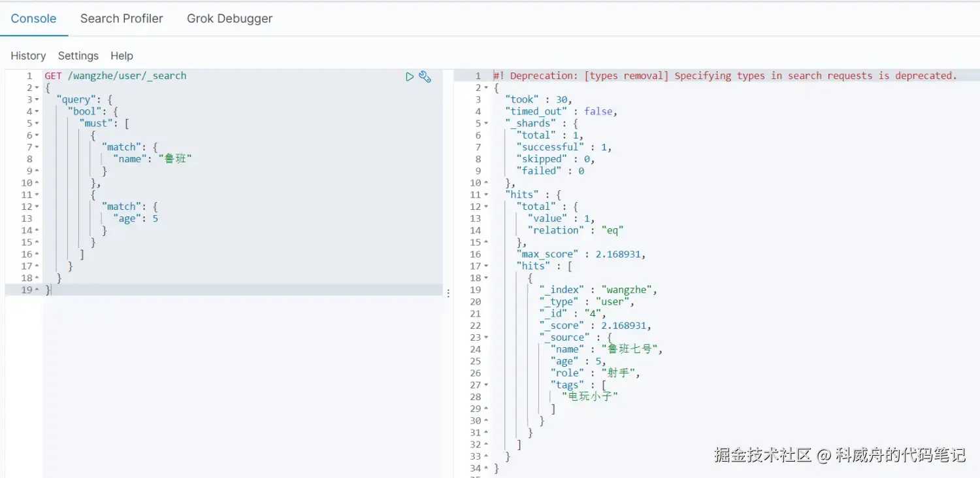The width and height of the screenshot is (980, 478).
Task: Collapse hits "total" object on response line 12
Action: 486,207
